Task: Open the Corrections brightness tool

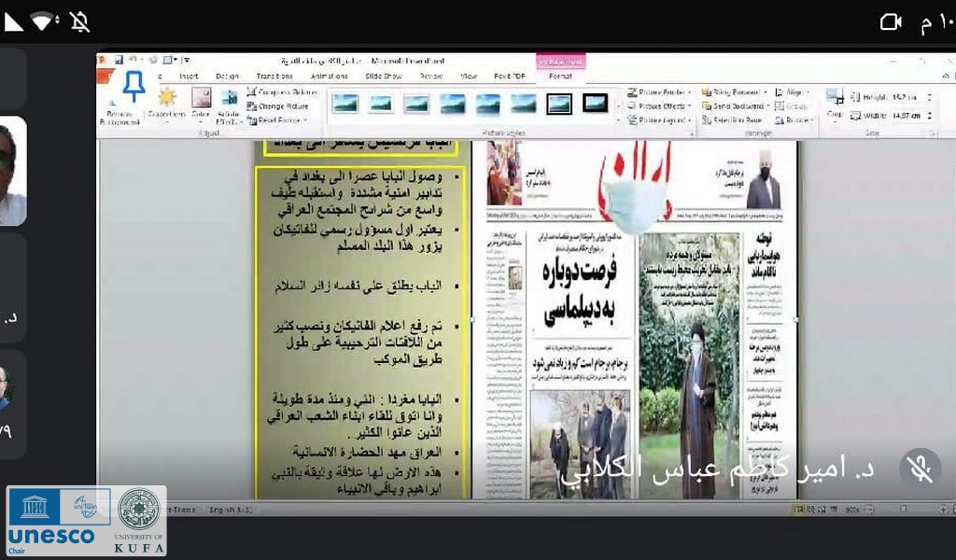Action: 167,103
